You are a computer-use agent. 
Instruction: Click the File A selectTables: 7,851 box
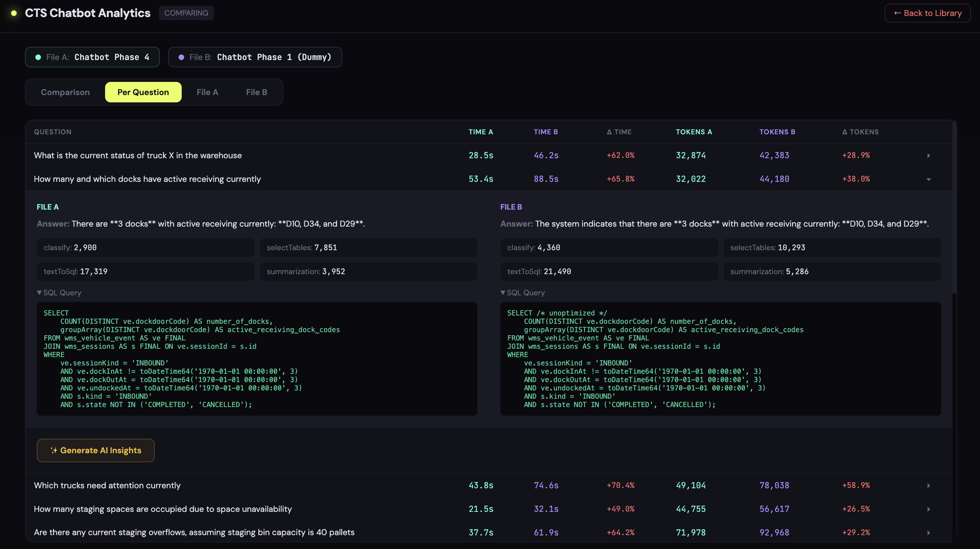[x=368, y=247]
